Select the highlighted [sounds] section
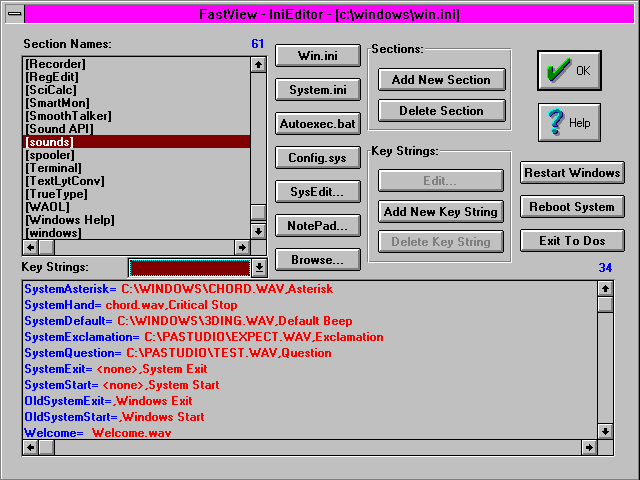This screenshot has width=640, height=480. click(136, 142)
